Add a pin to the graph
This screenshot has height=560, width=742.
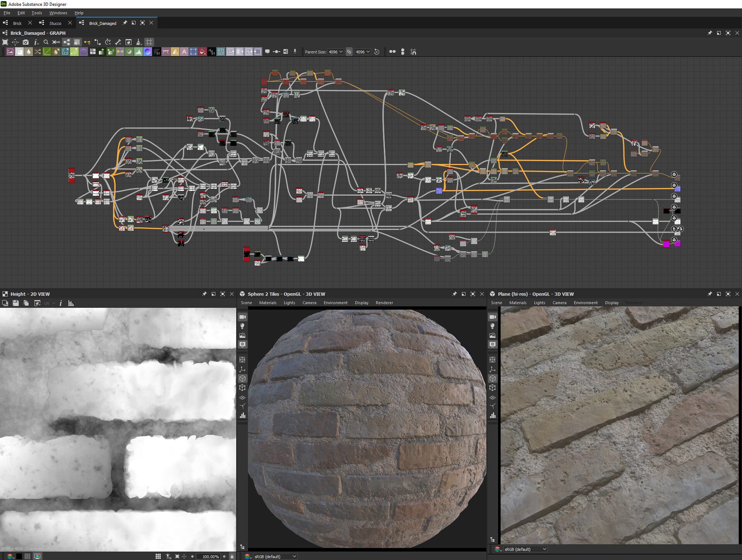coord(295,51)
